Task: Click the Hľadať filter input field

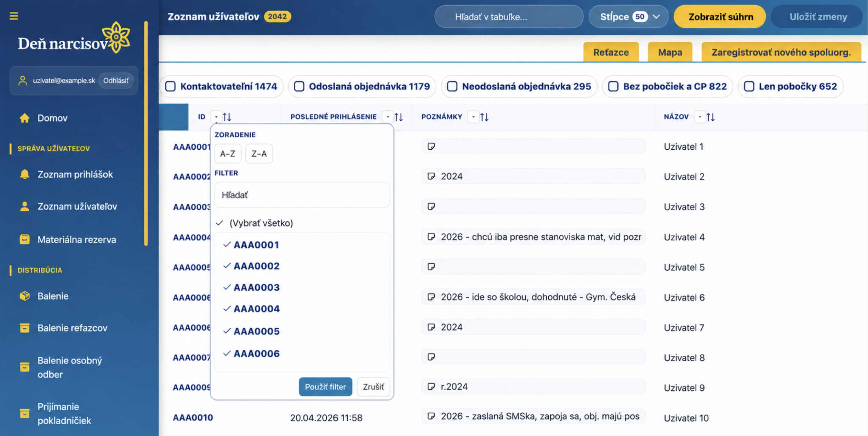Action: coord(302,195)
